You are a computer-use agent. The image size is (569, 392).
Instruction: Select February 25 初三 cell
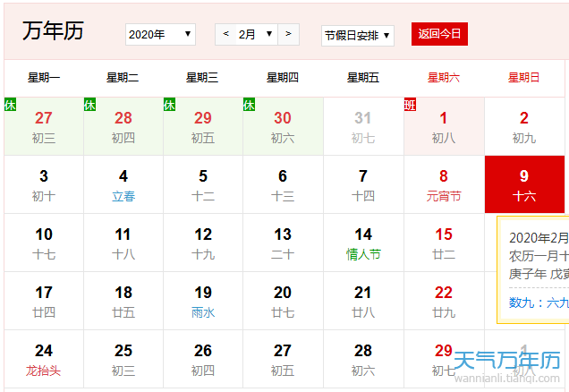pos(123,359)
